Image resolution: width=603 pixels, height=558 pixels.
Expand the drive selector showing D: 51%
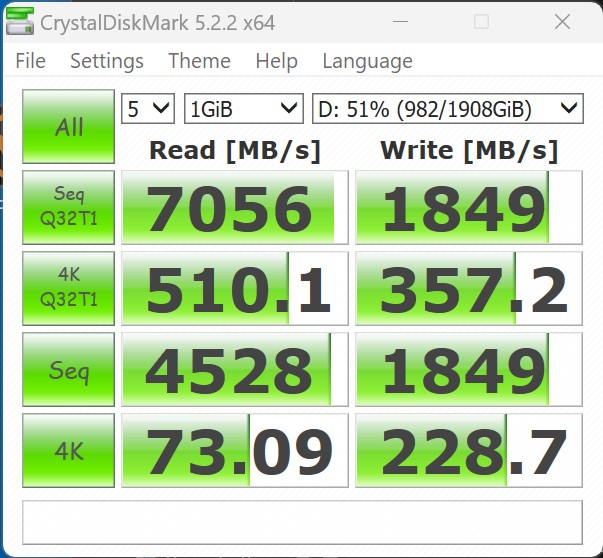(x=448, y=109)
